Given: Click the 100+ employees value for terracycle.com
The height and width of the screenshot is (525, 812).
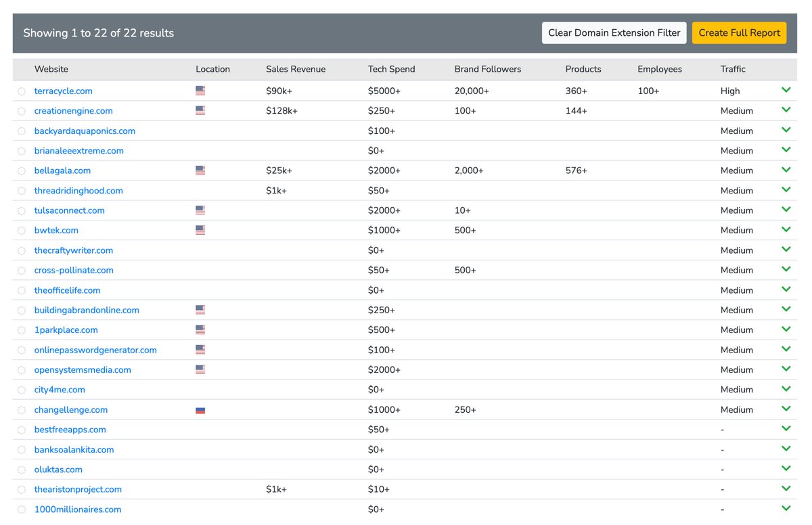Looking at the screenshot, I should coord(648,91).
